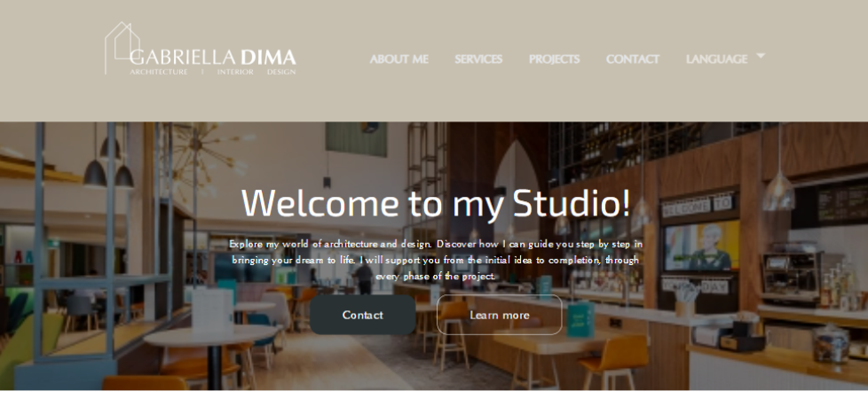Click the dark Contact button in hero
The height and width of the screenshot is (399, 868).
coord(363,315)
